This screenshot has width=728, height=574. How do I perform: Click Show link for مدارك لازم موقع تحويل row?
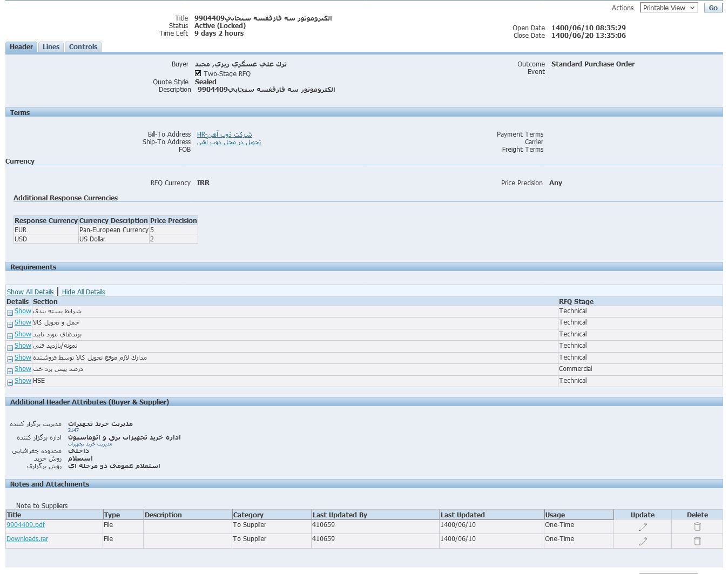(x=23, y=357)
